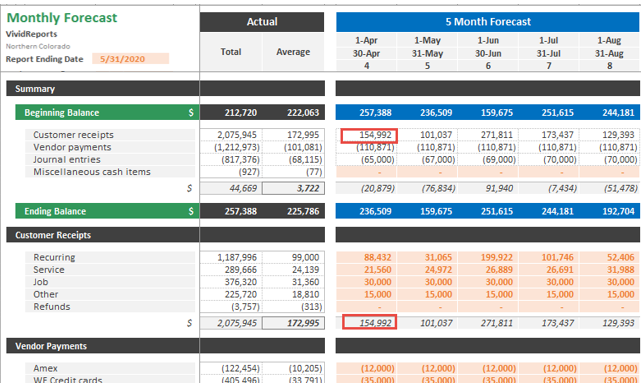This screenshot has width=644, height=389.
Task: Click the Service May forecast value 24,972
Action: pyautogui.click(x=427, y=270)
